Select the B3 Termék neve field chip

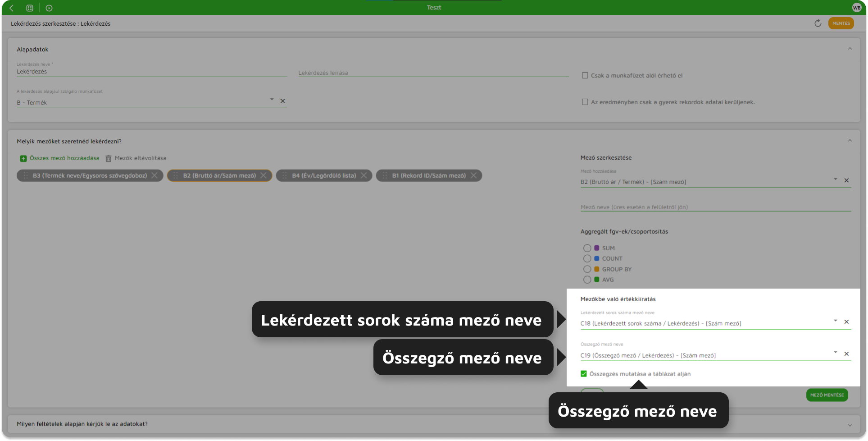click(x=90, y=176)
